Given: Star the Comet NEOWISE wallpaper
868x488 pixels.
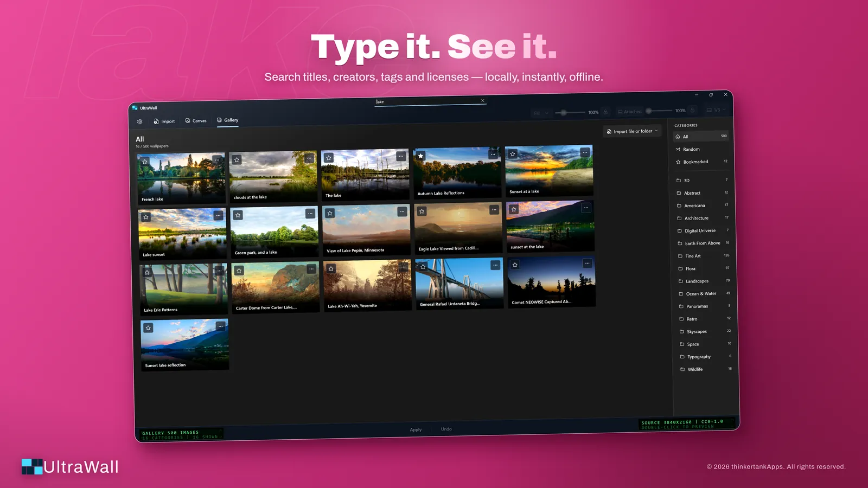Looking at the screenshot, I should [x=515, y=265].
